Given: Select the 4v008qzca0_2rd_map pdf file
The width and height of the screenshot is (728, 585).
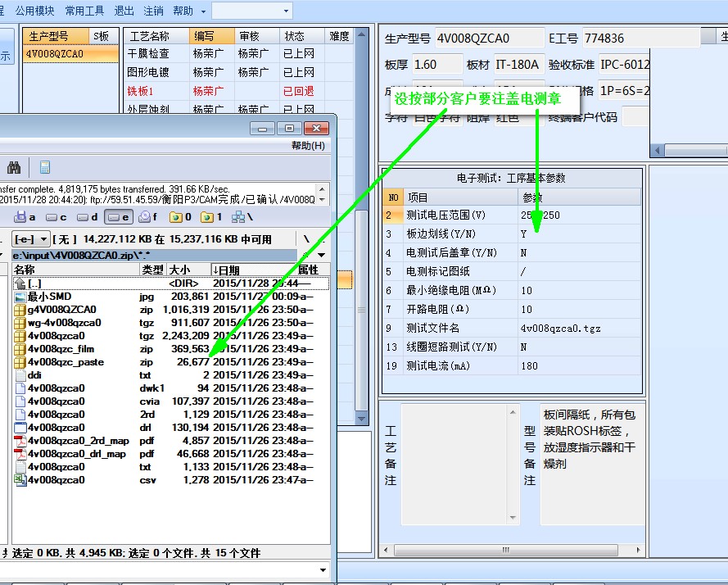Looking at the screenshot, I should point(171,441).
